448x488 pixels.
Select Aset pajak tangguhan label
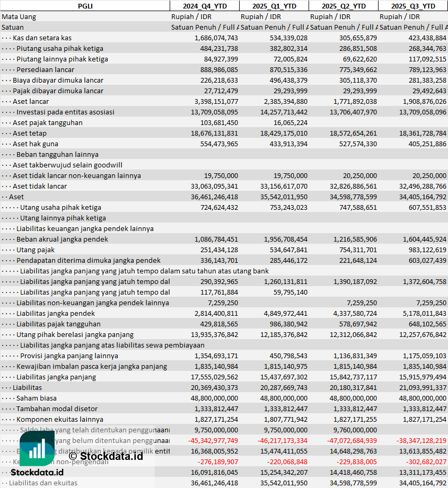[x=48, y=122]
